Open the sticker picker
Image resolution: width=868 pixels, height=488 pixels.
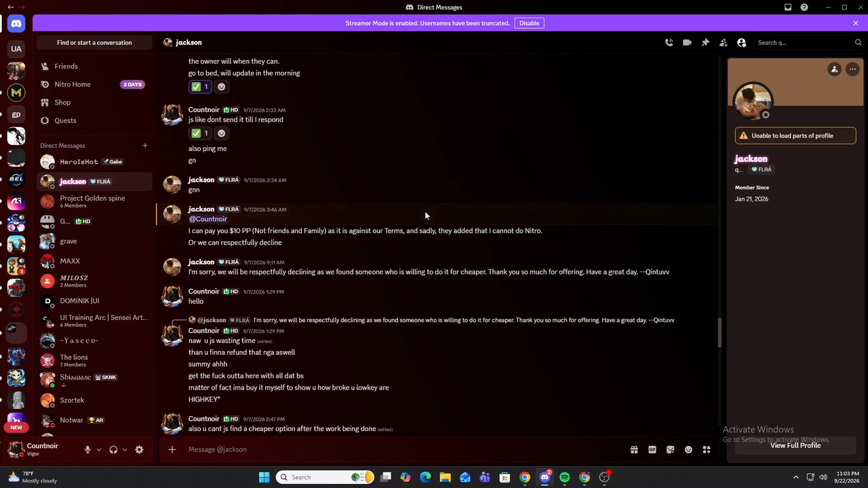pos(670,449)
